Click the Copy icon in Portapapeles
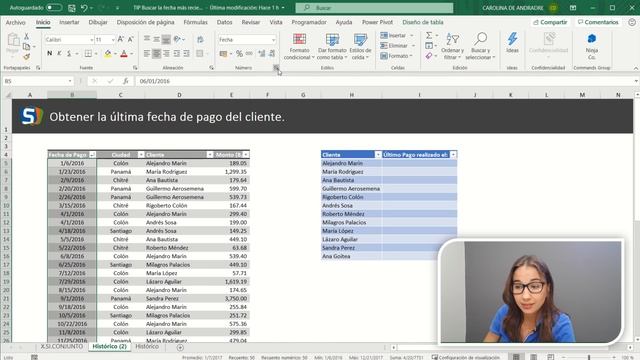The image size is (640, 360). point(27,47)
